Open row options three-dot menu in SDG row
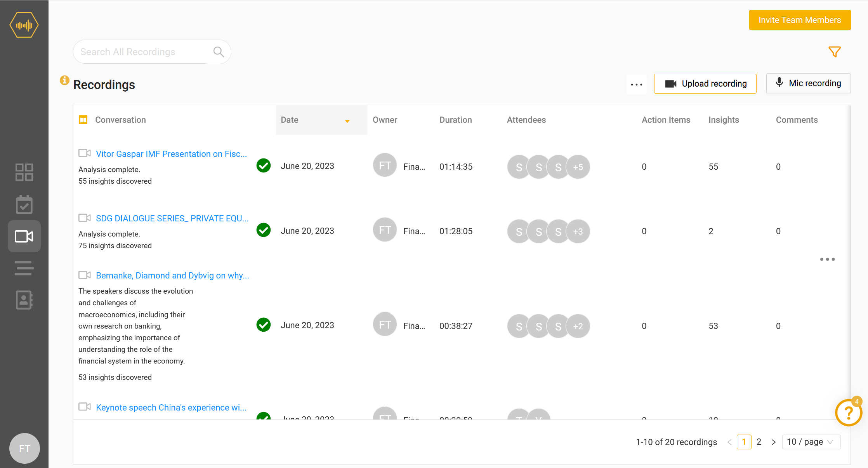The image size is (868, 468). (827, 259)
